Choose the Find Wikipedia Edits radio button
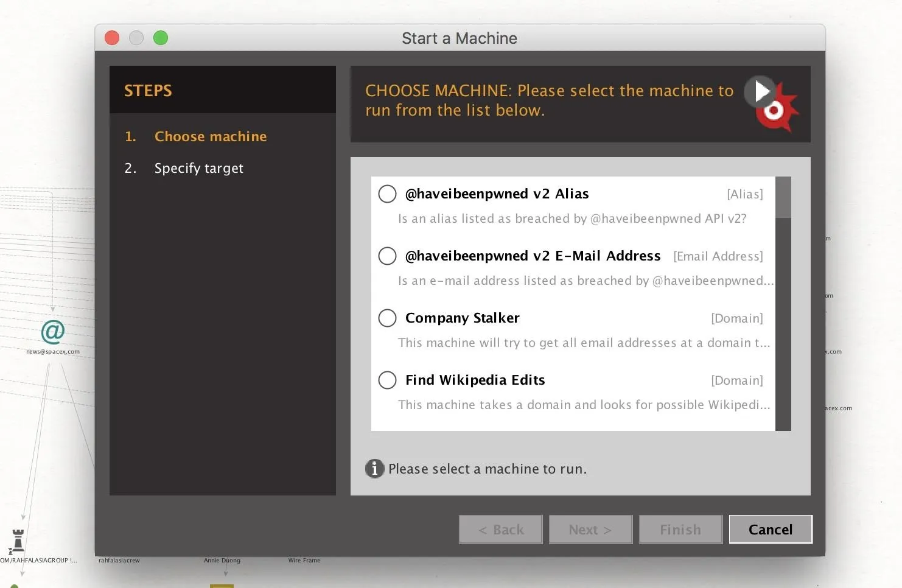Viewport: 902px width, 588px height. tap(387, 380)
